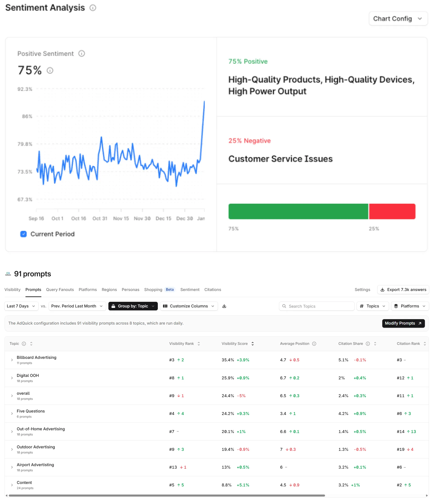This screenshot has width=433, height=504.
Task: Click the Modify Prompts button
Action: [x=403, y=323]
